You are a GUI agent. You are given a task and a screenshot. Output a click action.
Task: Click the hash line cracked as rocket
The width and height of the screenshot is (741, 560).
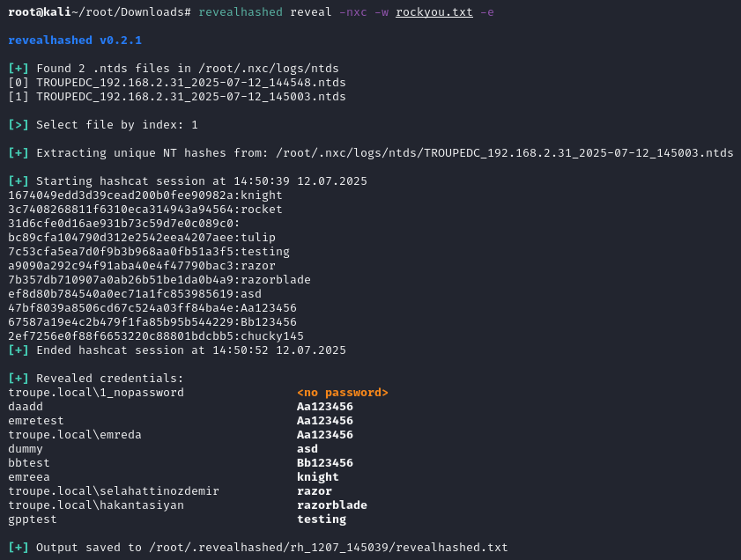(x=145, y=210)
